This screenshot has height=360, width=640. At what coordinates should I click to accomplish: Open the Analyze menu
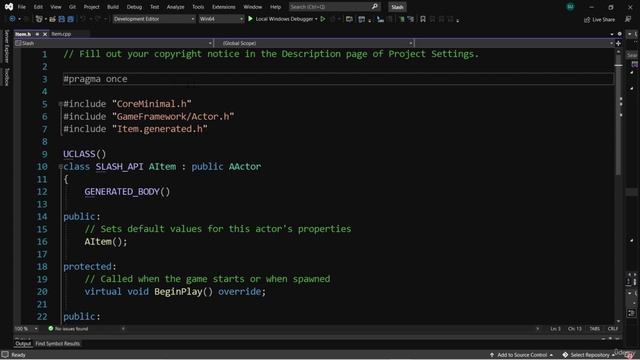click(x=175, y=7)
